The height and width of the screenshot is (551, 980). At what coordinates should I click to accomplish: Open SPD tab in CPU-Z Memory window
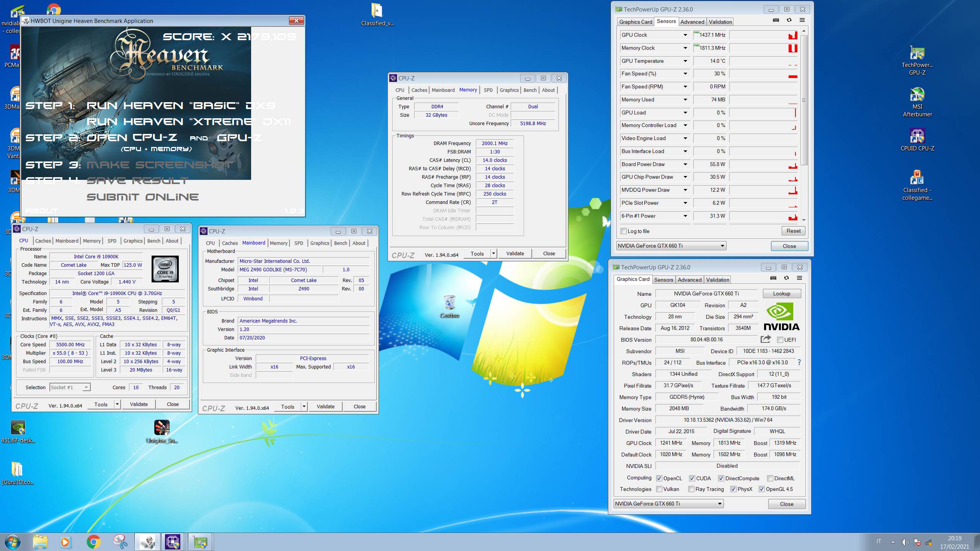point(488,90)
